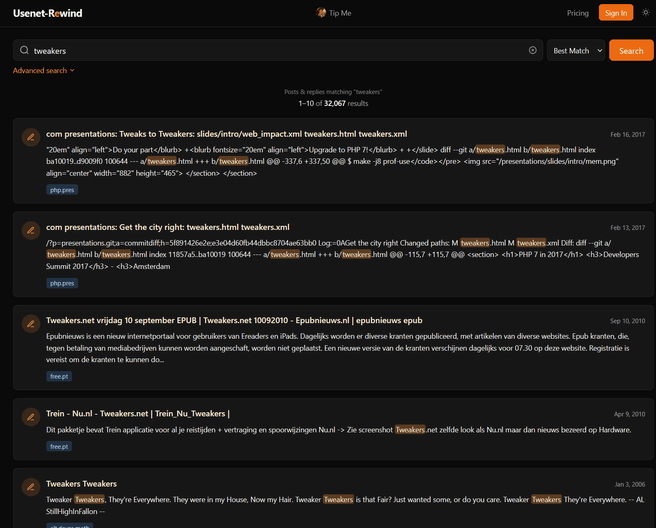This screenshot has height=528, width=656.
Task: Click the magnifier icon in search box
Action: click(24, 50)
